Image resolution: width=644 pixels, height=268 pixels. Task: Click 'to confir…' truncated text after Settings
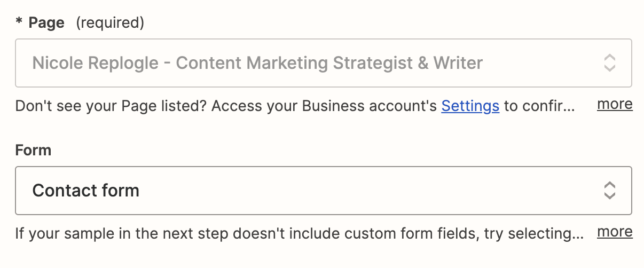click(539, 106)
